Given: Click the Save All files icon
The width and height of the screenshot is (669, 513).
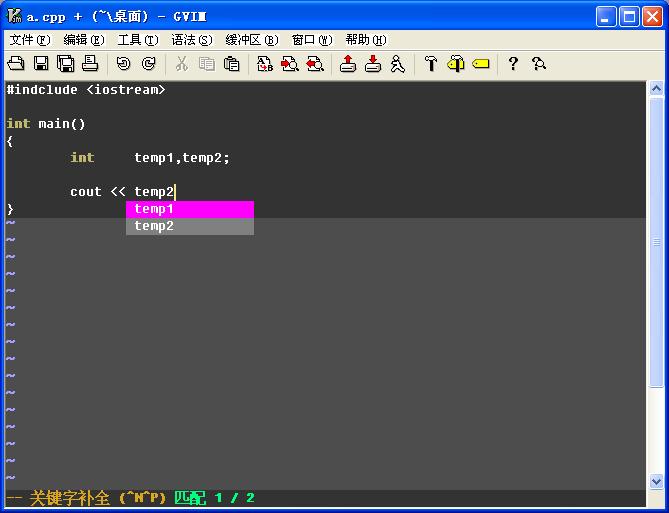Looking at the screenshot, I should click(66, 64).
